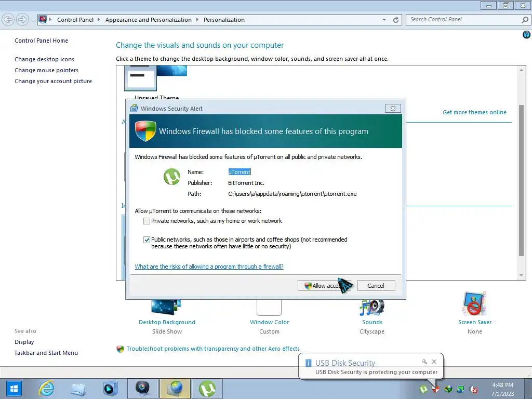The image size is (532, 399).
Task: Close the Windows Security Alert dialog
Action: click(x=393, y=108)
